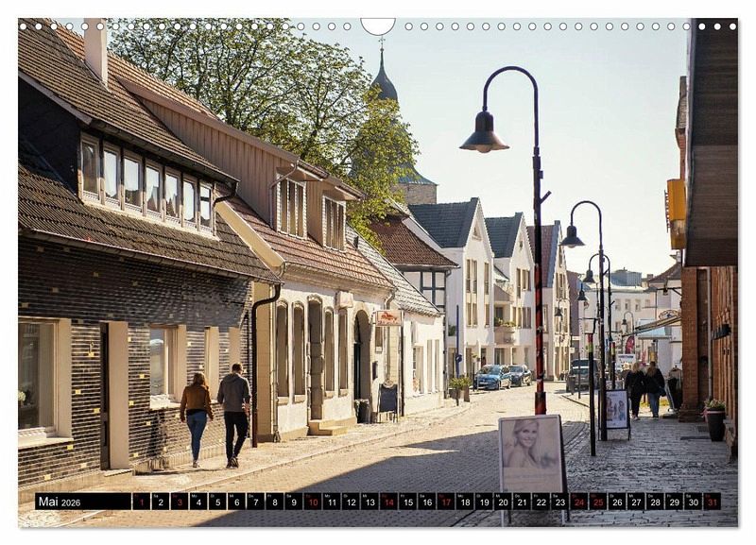Click day 21 in the calendar strip
The height and width of the screenshot is (545, 756).
(x=523, y=502)
